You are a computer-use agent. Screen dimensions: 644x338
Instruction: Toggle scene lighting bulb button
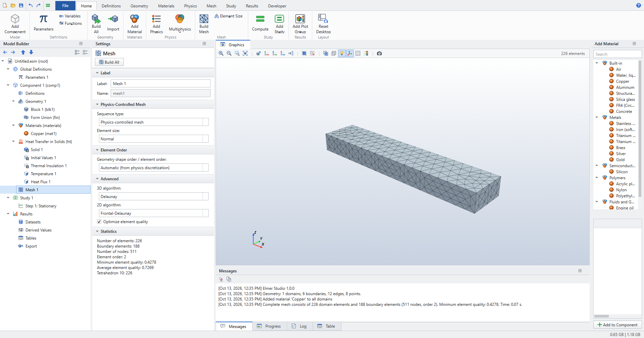[342, 53]
